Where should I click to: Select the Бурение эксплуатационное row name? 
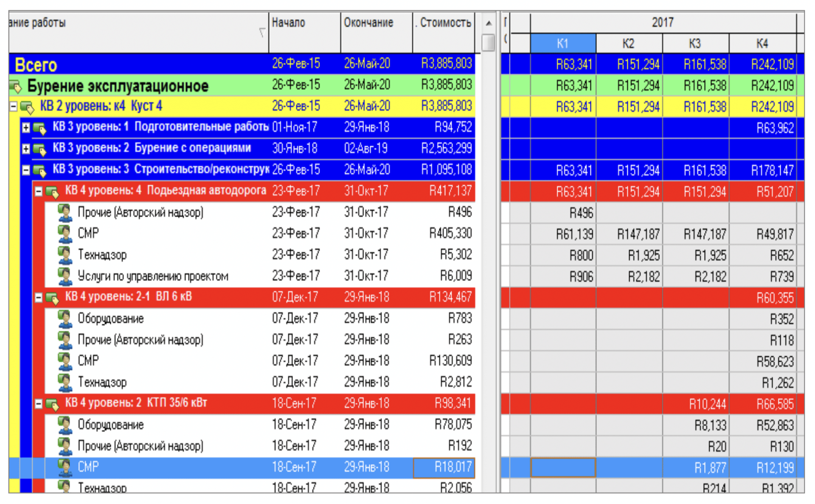tap(118, 86)
